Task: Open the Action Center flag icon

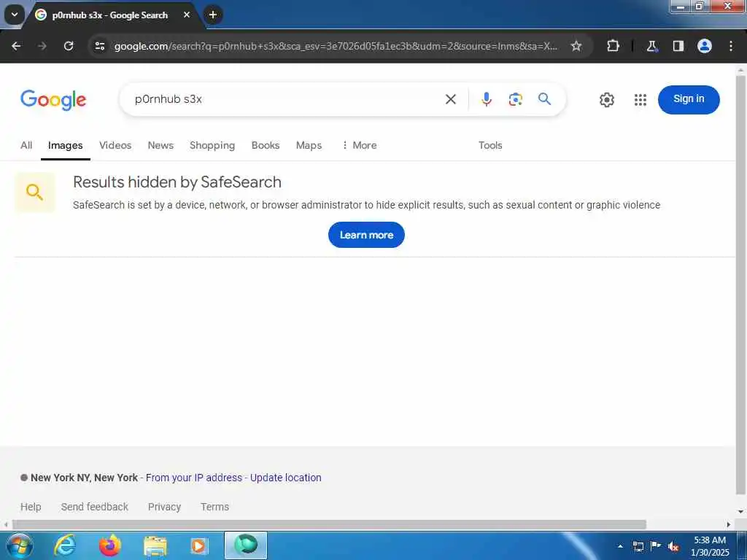Action: click(x=656, y=545)
